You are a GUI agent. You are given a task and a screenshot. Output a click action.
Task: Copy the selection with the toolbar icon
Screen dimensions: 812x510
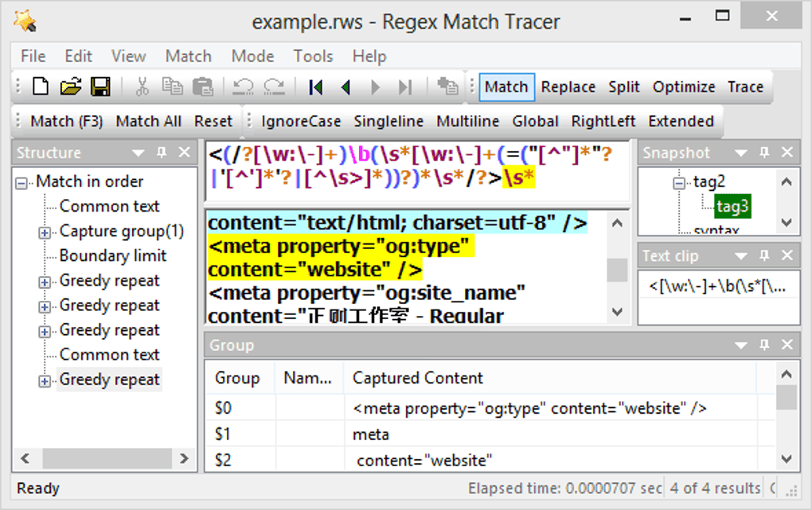point(173,87)
